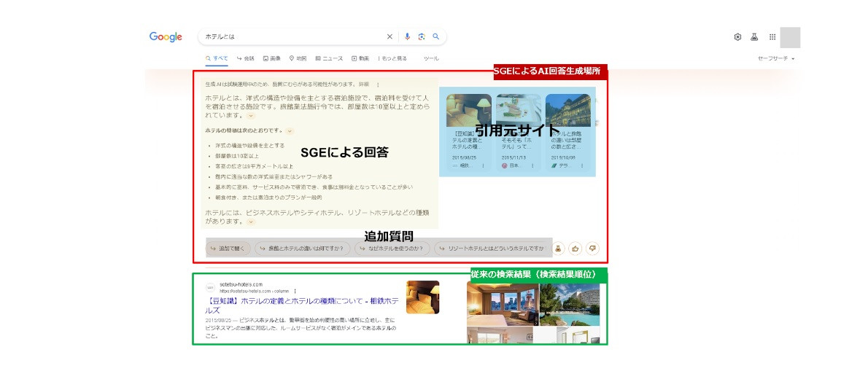Open the Google apps grid icon
The width and height of the screenshot is (868, 379).
pos(772,36)
